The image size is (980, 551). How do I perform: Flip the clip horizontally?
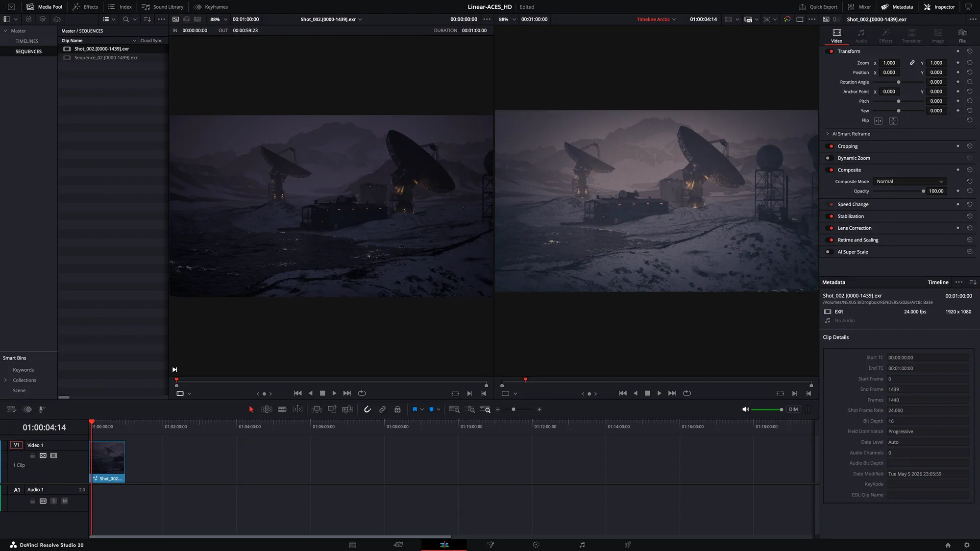point(878,120)
